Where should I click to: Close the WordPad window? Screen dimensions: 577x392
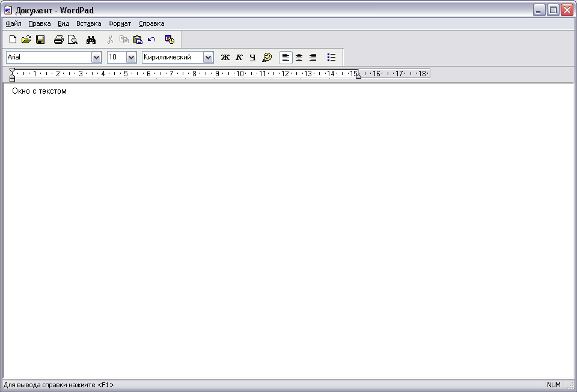(567, 10)
